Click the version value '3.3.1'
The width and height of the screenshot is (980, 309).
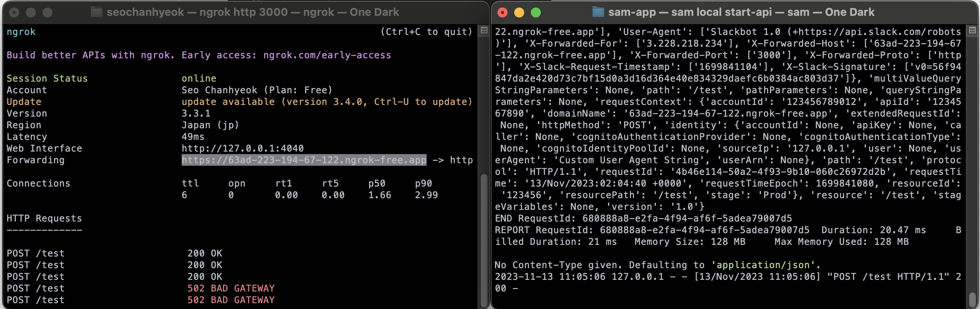pyautogui.click(x=196, y=113)
